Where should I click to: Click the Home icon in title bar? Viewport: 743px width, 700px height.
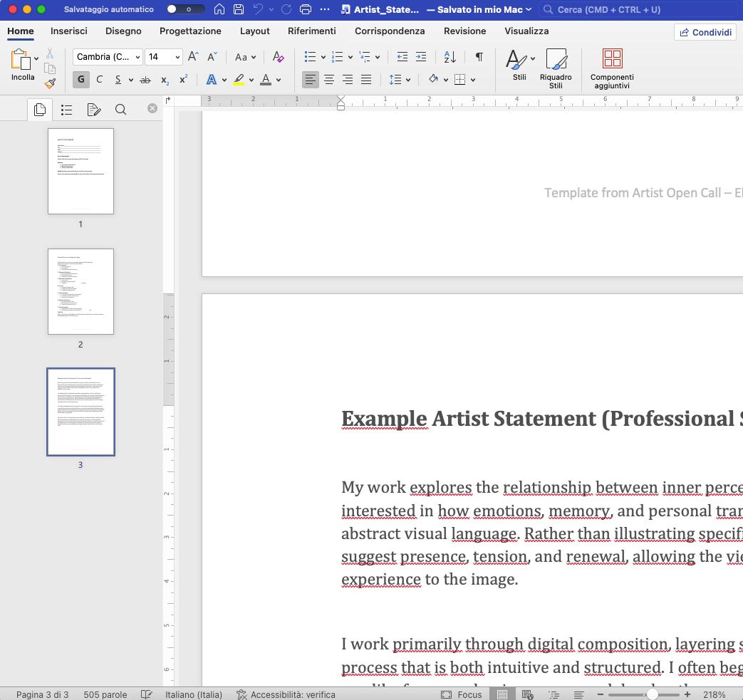219,9
